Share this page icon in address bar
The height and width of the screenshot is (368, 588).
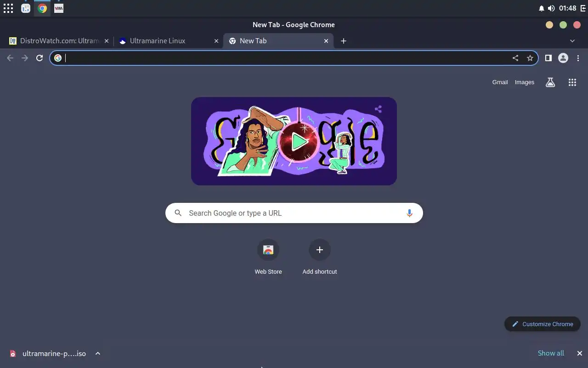click(x=515, y=58)
